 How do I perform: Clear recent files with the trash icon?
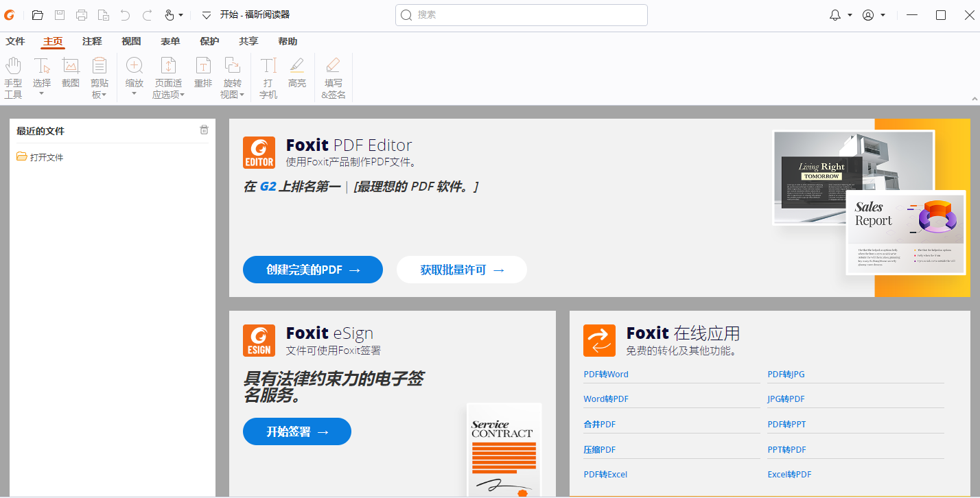pos(204,130)
